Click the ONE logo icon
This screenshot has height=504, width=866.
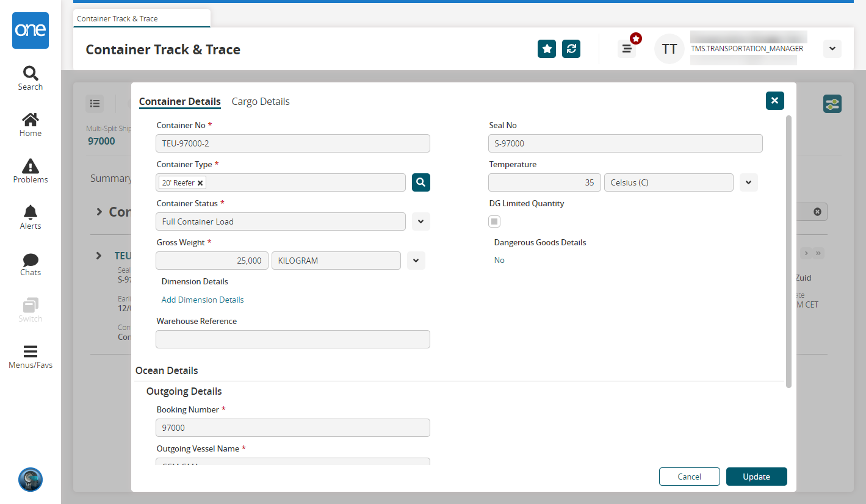[31, 31]
